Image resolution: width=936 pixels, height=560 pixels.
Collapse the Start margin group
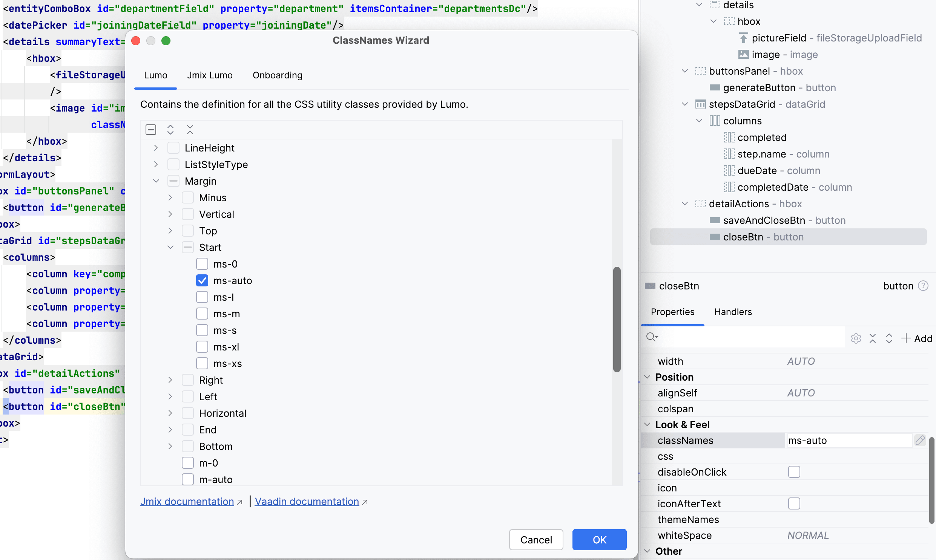click(x=170, y=248)
